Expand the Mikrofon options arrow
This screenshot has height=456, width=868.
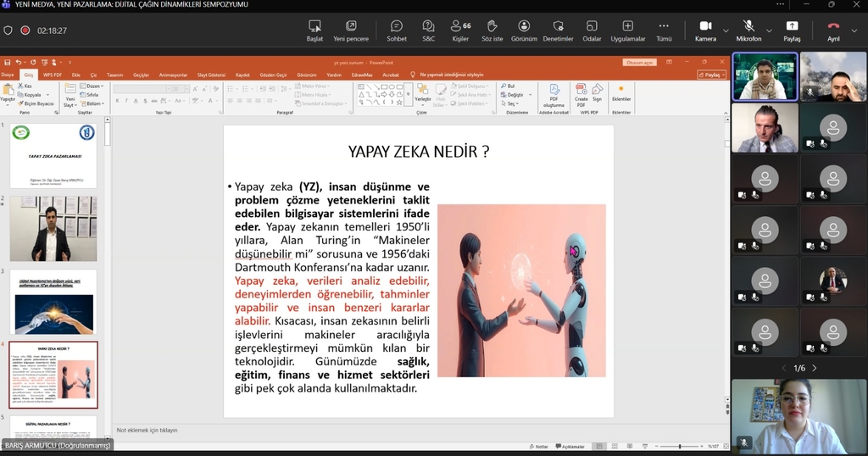coord(770,31)
